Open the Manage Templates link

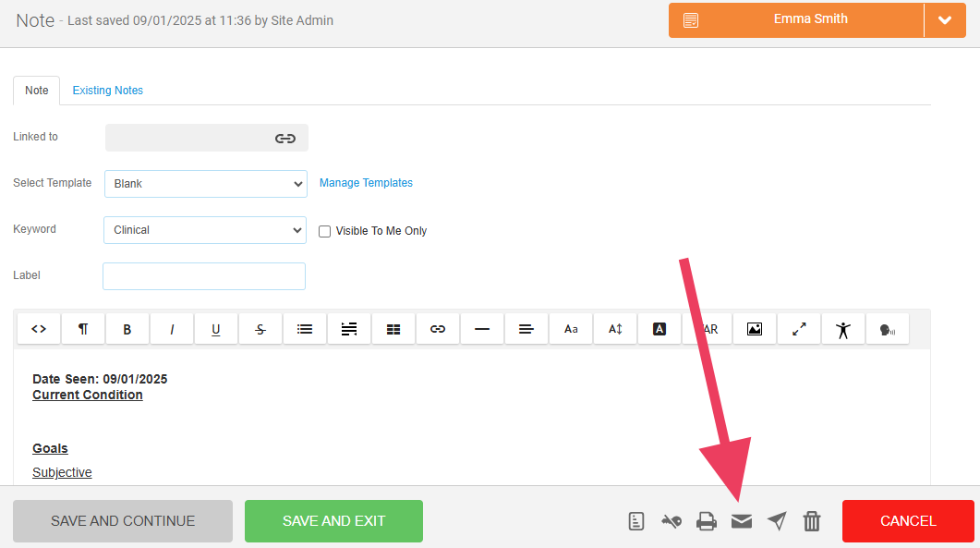tap(366, 183)
